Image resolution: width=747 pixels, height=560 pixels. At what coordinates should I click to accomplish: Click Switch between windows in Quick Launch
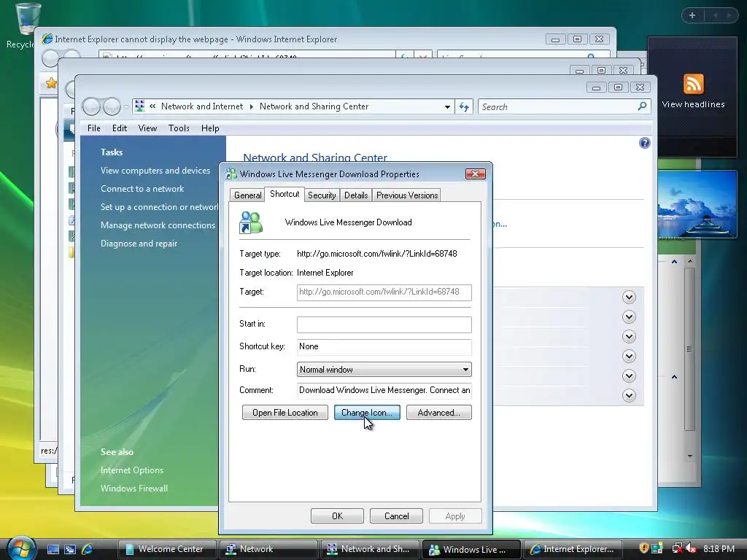click(70, 549)
